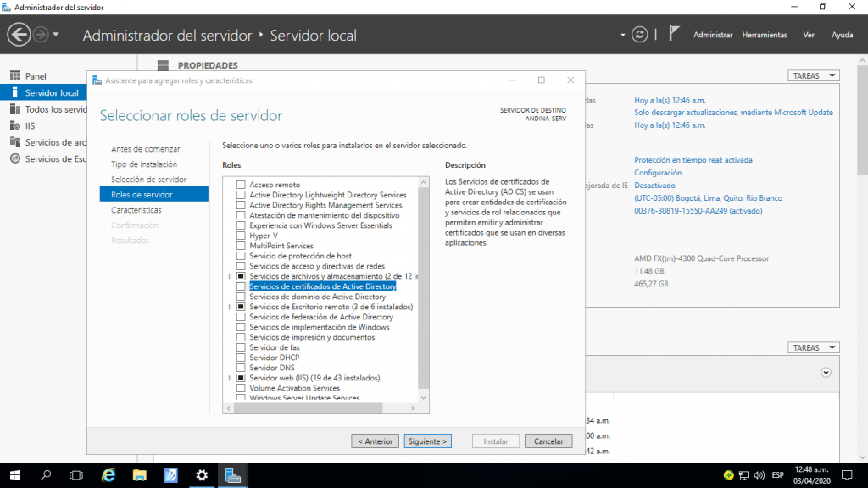The height and width of the screenshot is (488, 868).
Task: Open the TAREAS dropdown in Propiedades
Action: tap(813, 75)
